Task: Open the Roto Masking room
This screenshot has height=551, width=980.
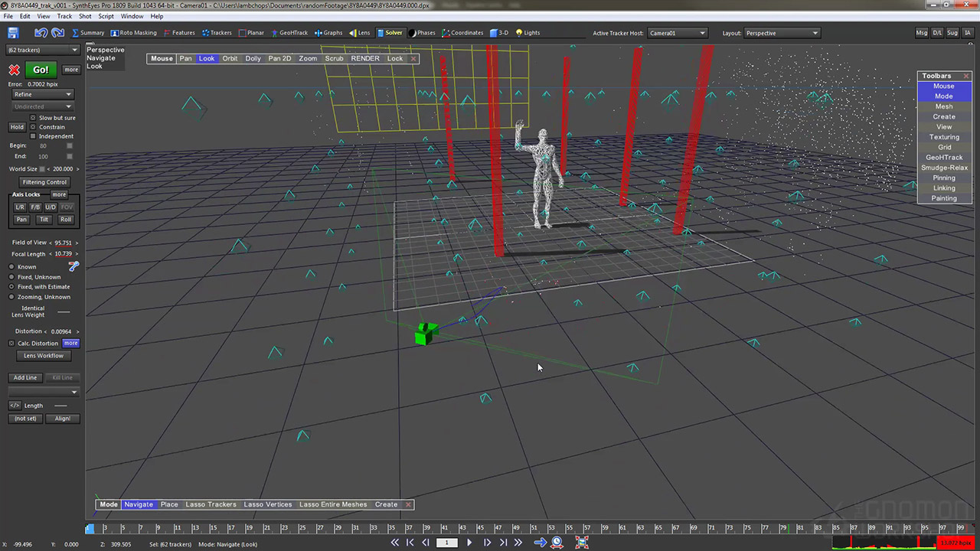Action: coord(133,33)
